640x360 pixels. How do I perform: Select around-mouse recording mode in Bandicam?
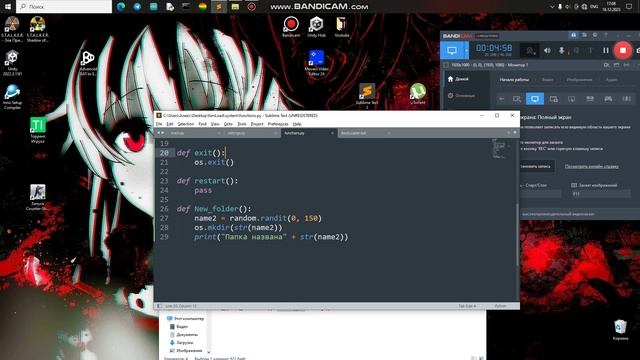tap(571, 99)
